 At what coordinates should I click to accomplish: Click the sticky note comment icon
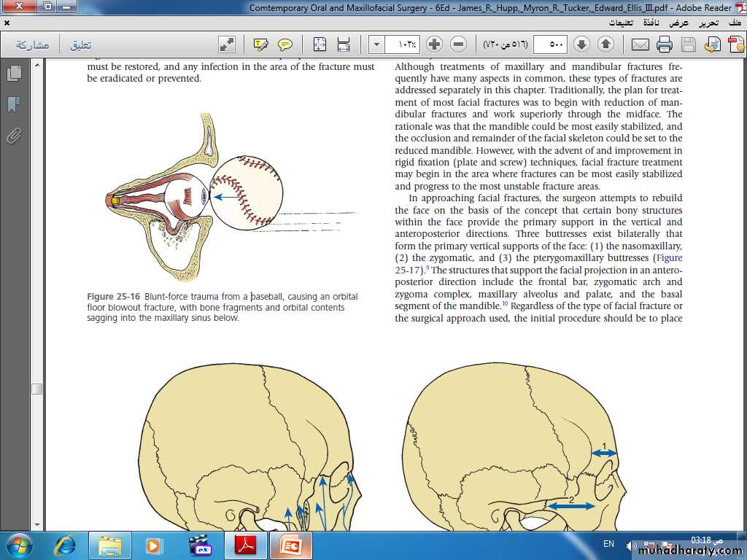[x=285, y=44]
